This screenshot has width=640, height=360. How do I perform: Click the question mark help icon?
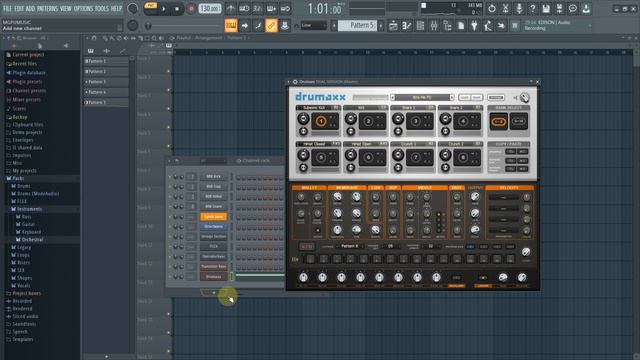pos(532,9)
